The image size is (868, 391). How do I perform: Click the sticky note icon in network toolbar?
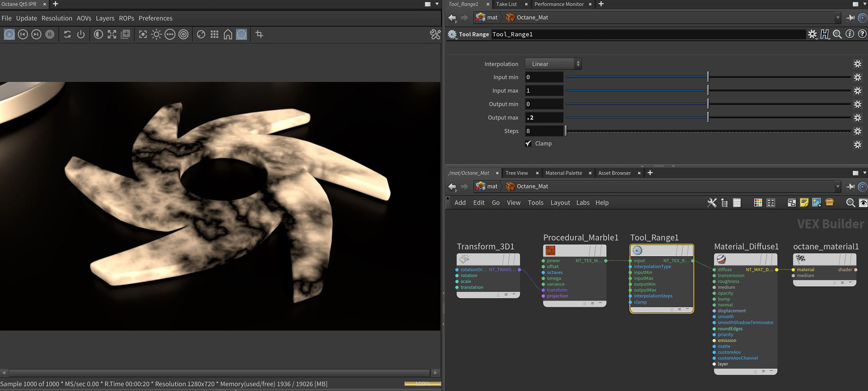pyautogui.click(x=804, y=203)
